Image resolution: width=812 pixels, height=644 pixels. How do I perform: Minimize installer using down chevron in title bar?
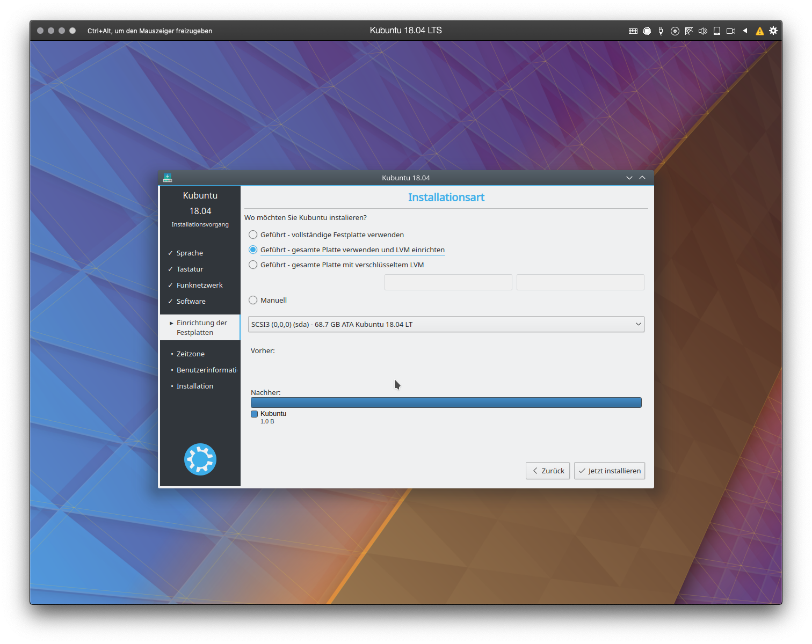click(x=629, y=178)
